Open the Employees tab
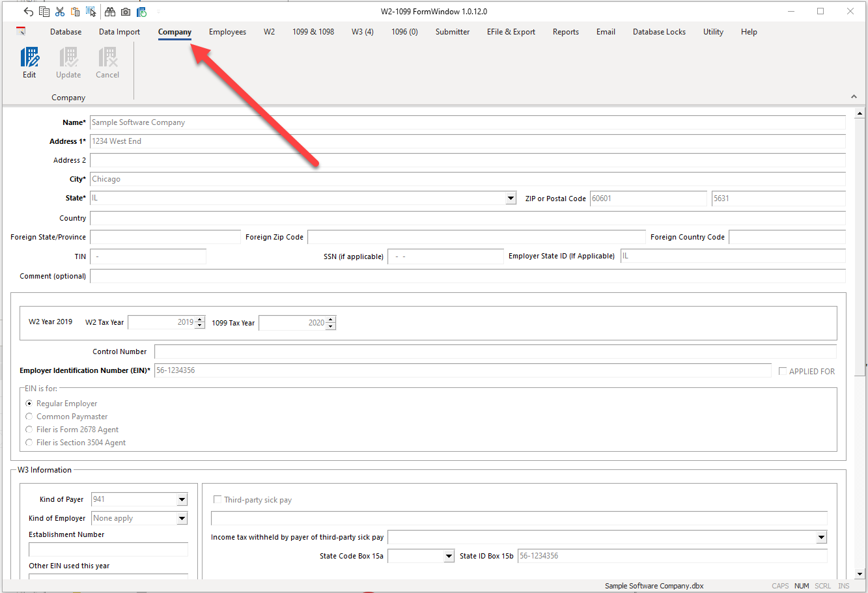The width and height of the screenshot is (868, 593). (x=227, y=32)
